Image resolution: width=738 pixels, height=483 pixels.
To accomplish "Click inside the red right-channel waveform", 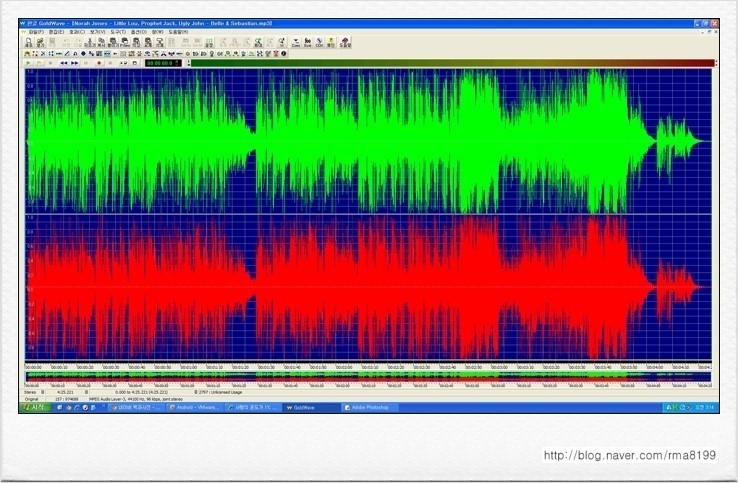I will 368,287.
